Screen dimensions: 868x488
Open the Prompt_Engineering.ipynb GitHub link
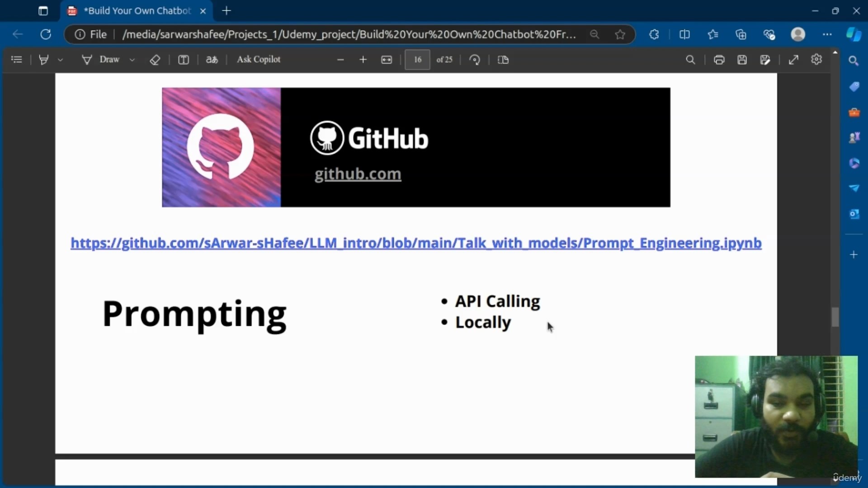click(x=416, y=243)
